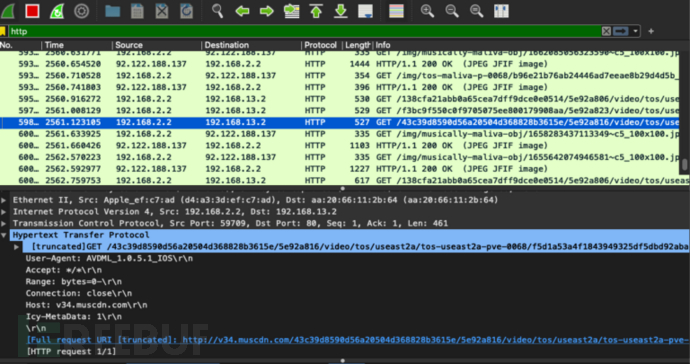Sort packets by the Protocol column header
Screen dimensions: 690x364
pos(320,45)
